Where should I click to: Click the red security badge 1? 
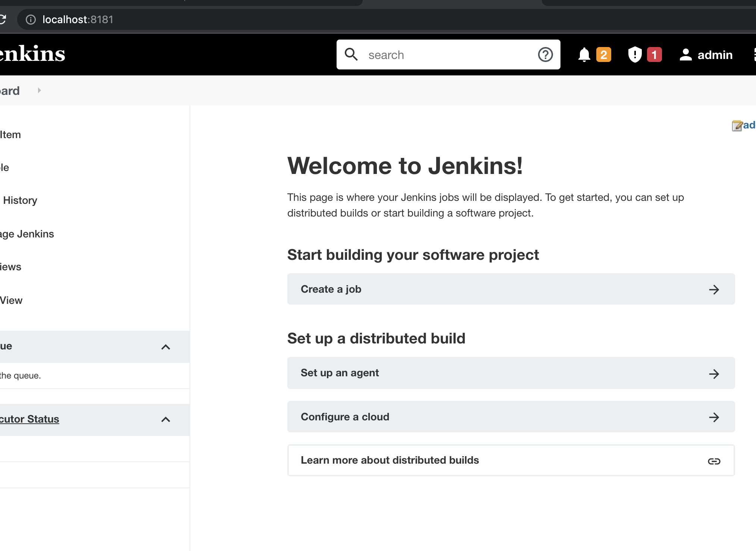coord(654,55)
